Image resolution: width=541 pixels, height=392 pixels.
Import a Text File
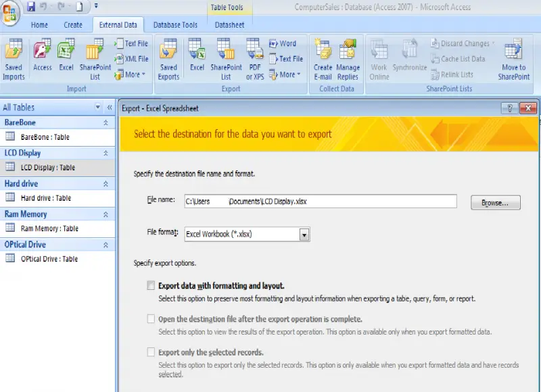131,43
